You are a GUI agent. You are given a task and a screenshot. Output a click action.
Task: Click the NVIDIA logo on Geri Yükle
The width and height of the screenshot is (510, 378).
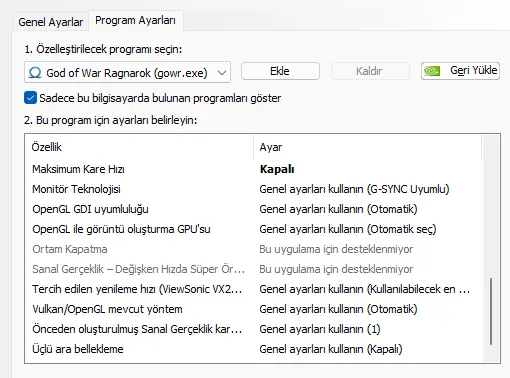tap(432, 71)
